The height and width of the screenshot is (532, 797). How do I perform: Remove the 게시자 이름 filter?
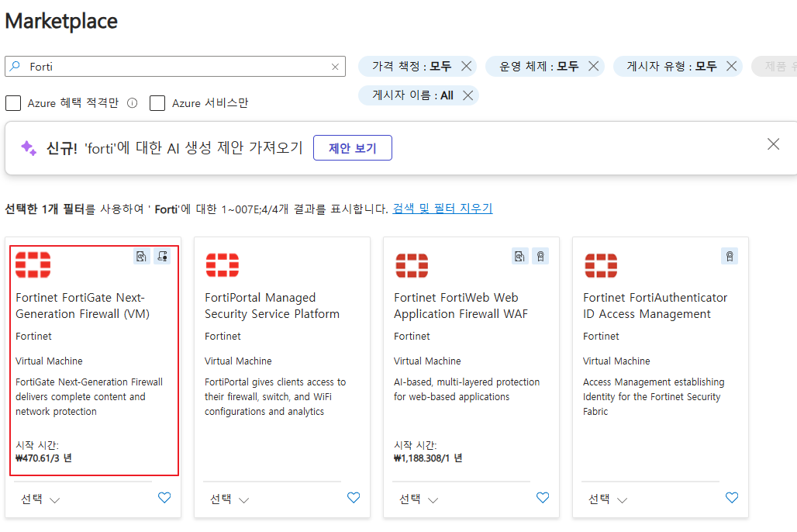[x=468, y=95]
